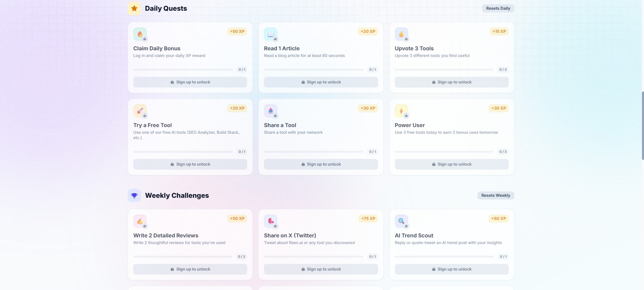Click Sign up to unlock under AI Trend Scout
This screenshot has width=644, height=290.
451,269
